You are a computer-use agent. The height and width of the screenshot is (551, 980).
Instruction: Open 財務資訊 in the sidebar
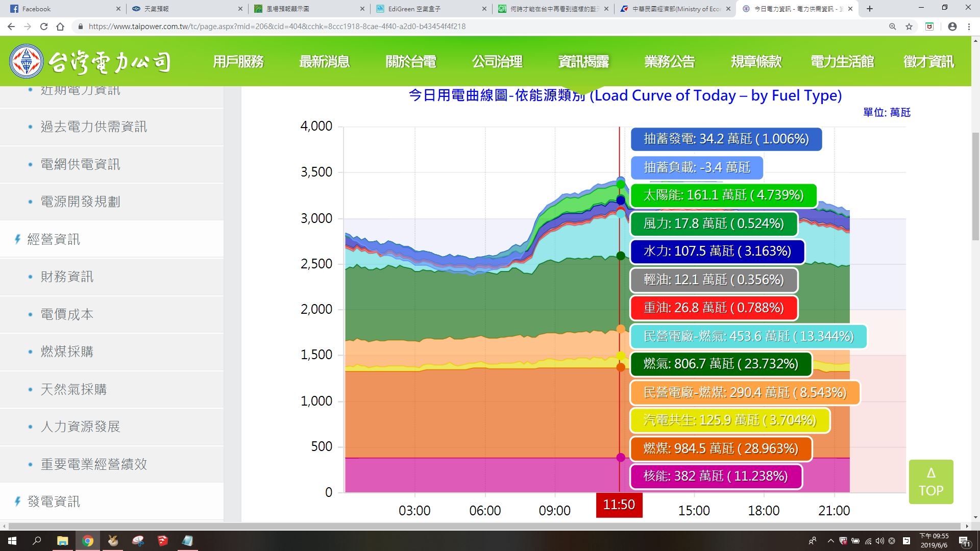112,277
